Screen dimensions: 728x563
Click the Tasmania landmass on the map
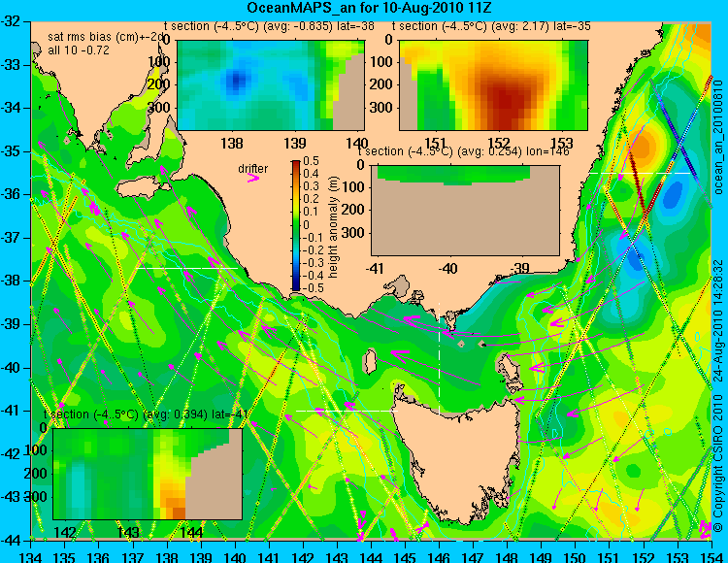[x=457, y=459]
